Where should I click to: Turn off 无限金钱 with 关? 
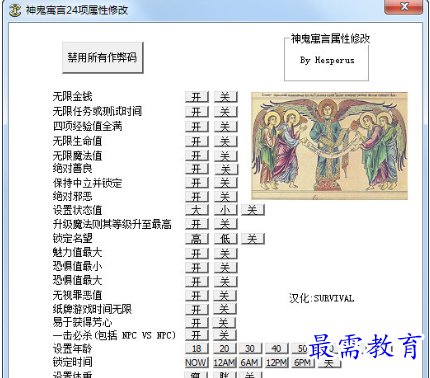pyautogui.click(x=225, y=97)
